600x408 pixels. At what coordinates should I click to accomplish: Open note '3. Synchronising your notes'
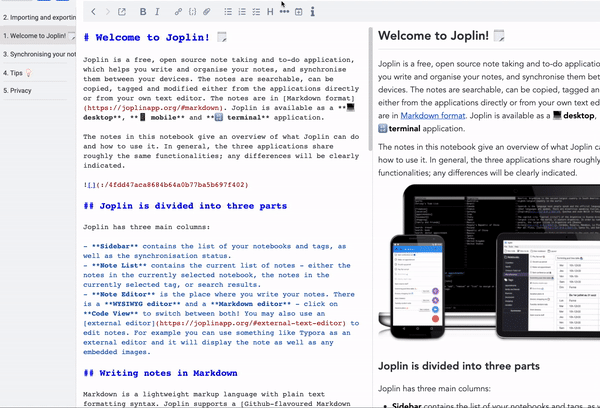click(38, 54)
